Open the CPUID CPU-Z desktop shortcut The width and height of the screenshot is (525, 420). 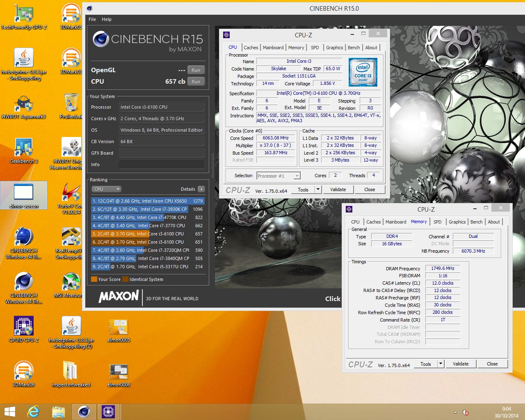tap(24, 329)
